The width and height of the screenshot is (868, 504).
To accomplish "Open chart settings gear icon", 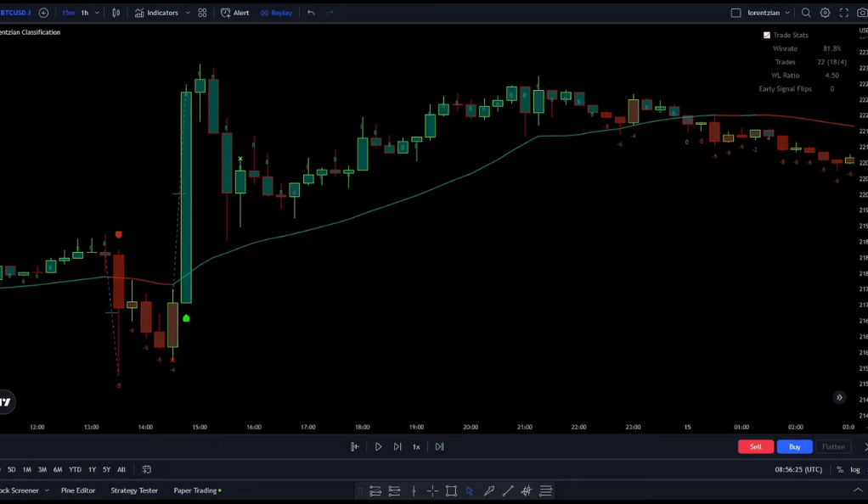I will 825,13.
